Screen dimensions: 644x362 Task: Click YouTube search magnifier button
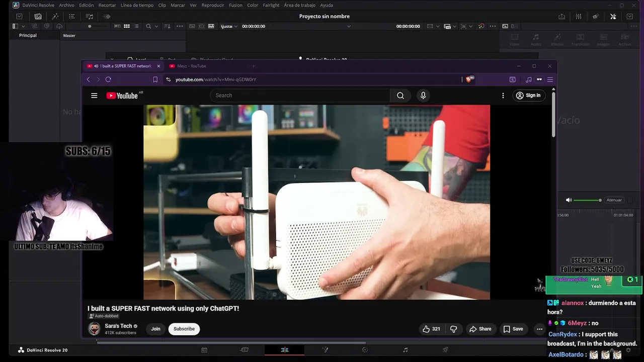point(400,96)
